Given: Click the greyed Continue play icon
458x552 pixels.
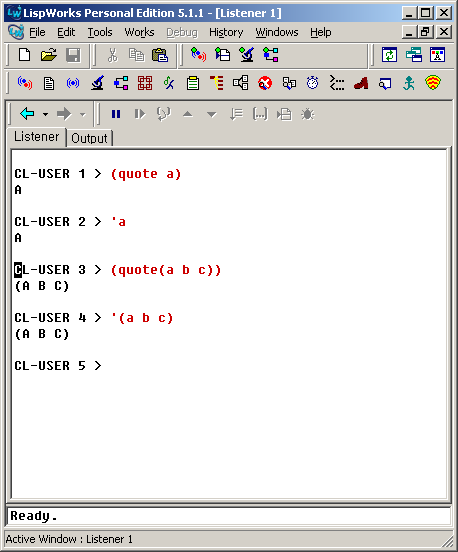Looking at the screenshot, I should coord(140,114).
